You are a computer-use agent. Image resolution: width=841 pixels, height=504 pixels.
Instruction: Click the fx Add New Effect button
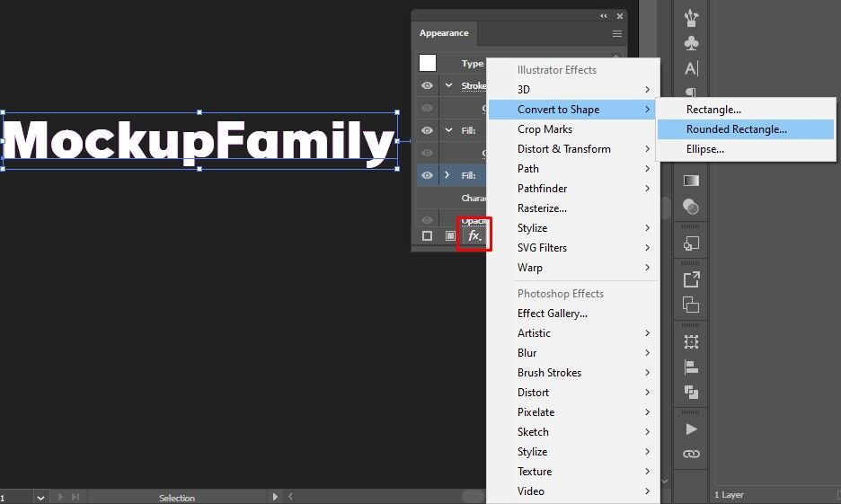(x=474, y=235)
